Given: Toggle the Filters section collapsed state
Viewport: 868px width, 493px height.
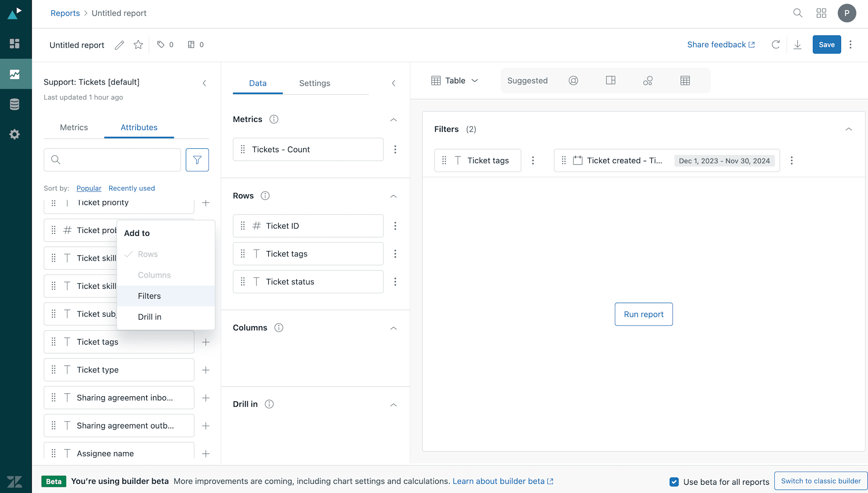Looking at the screenshot, I should click(x=849, y=129).
